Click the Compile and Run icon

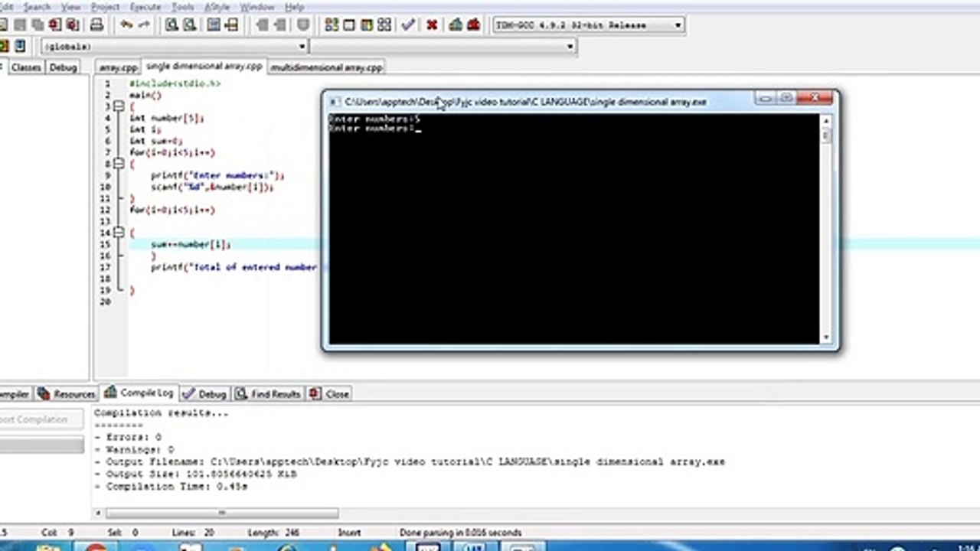click(x=367, y=24)
